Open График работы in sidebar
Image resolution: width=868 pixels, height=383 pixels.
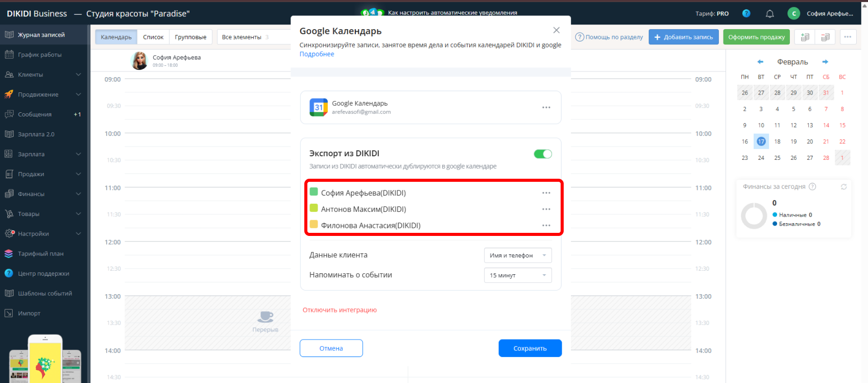click(x=39, y=55)
